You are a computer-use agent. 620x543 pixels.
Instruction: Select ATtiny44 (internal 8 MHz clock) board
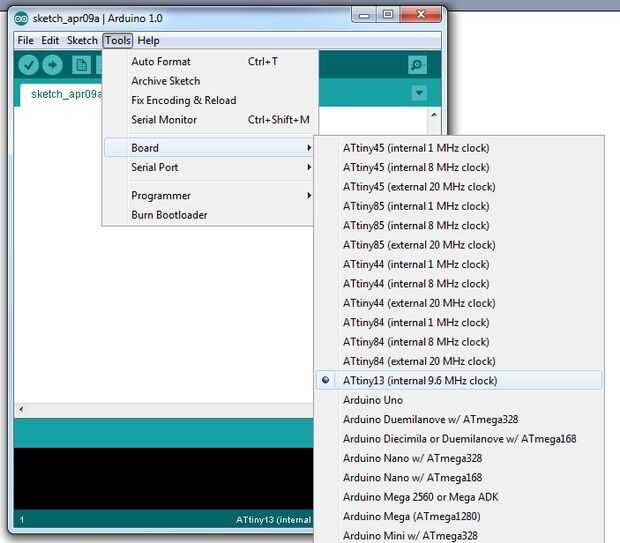click(459, 284)
